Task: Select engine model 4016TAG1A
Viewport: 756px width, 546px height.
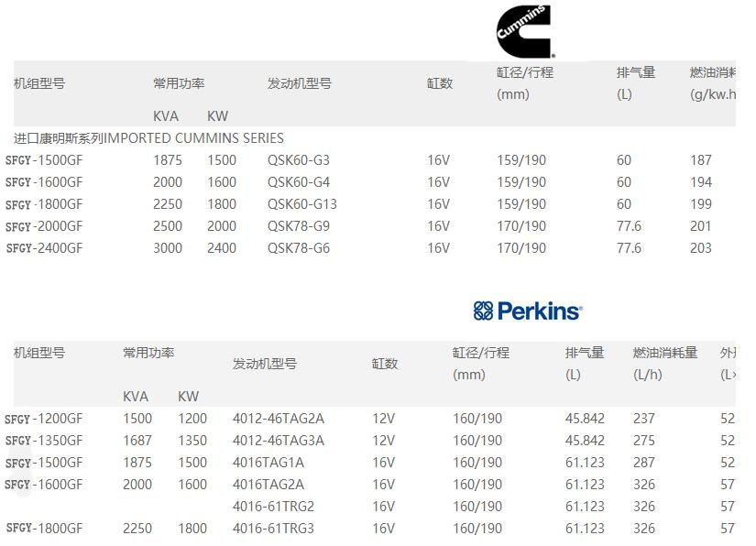Action: point(268,463)
